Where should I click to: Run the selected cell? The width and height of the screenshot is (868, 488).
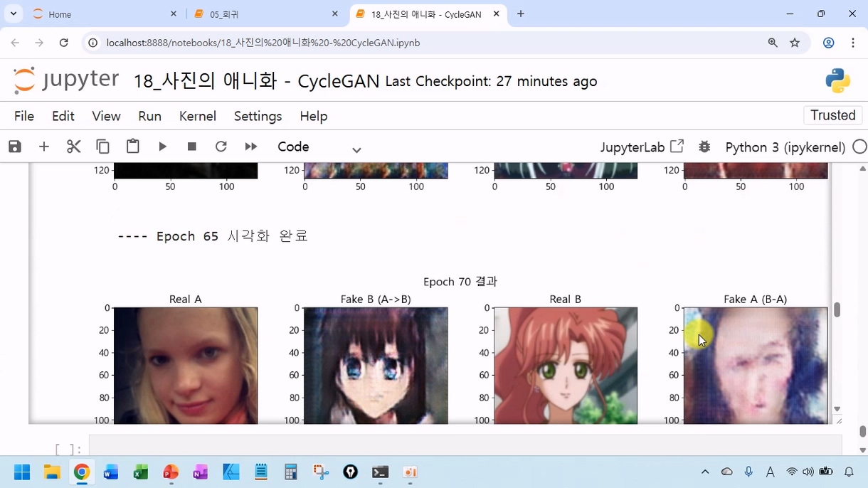(163, 147)
